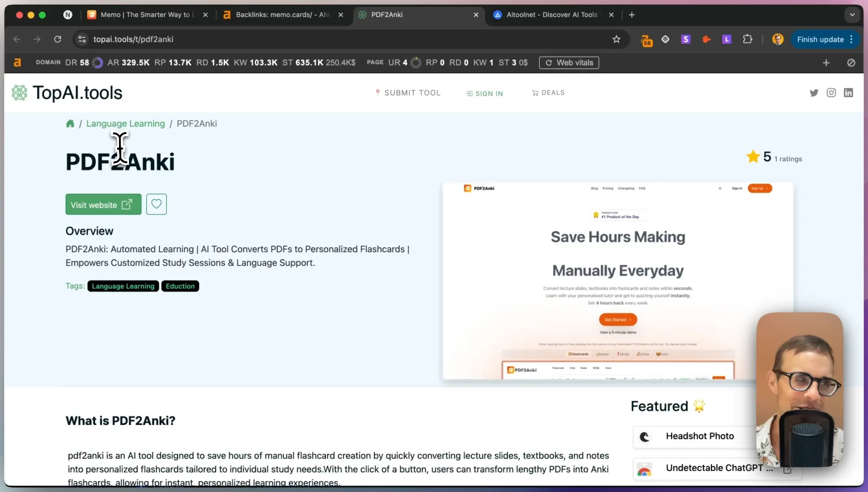Reload the page
The height and width of the screenshot is (492, 868).
tap(57, 39)
